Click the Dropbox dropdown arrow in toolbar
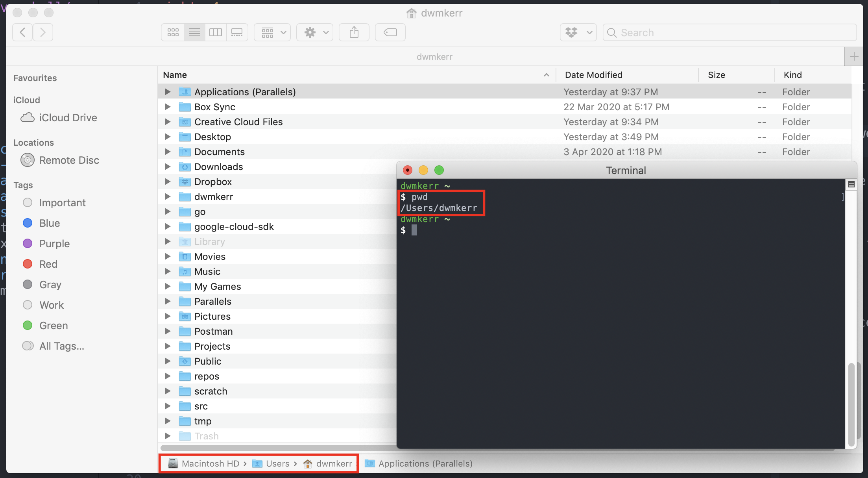The image size is (868, 478). (589, 32)
